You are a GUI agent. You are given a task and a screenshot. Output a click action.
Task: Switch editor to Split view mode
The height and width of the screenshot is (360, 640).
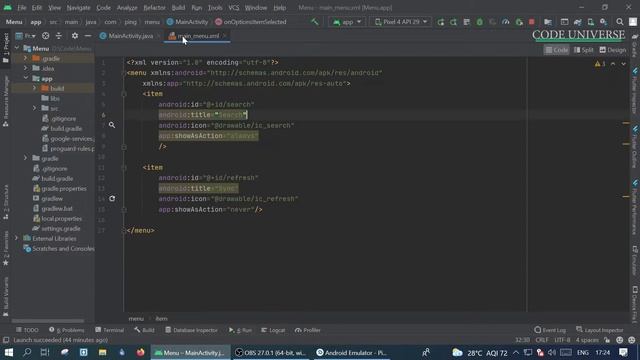(x=584, y=50)
